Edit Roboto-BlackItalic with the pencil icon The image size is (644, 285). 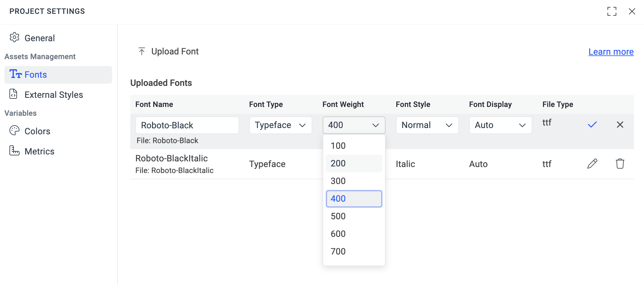592,164
